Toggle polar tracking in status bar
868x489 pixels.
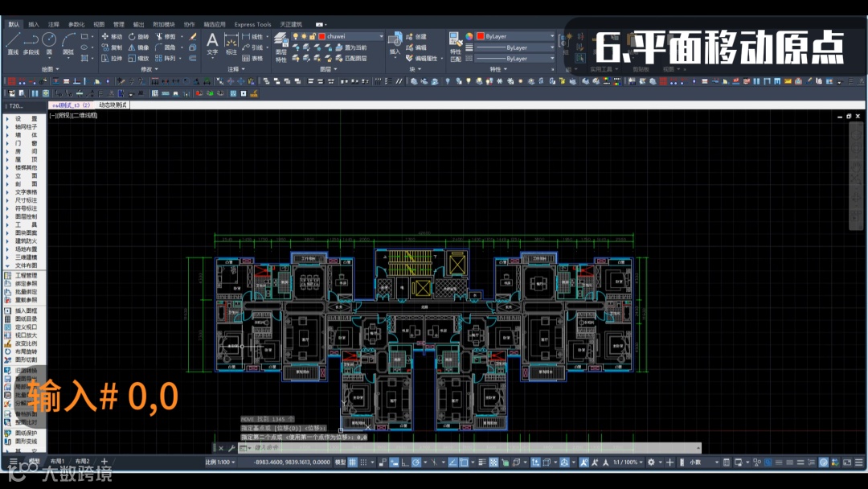pyautogui.click(x=416, y=462)
